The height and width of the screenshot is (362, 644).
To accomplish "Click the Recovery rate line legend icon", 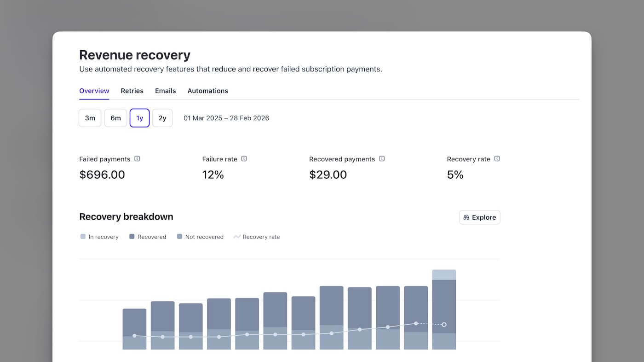I will pyautogui.click(x=236, y=236).
